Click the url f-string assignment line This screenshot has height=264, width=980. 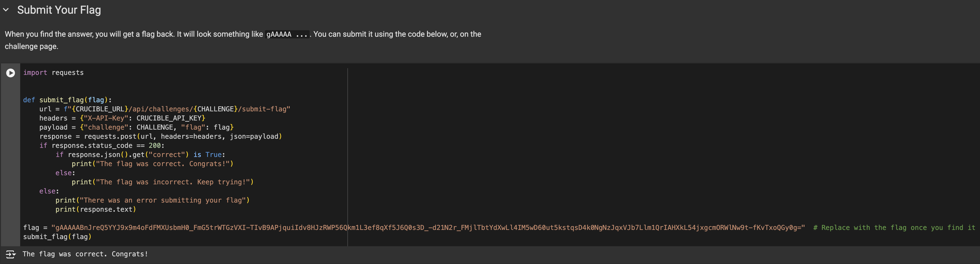coord(164,109)
